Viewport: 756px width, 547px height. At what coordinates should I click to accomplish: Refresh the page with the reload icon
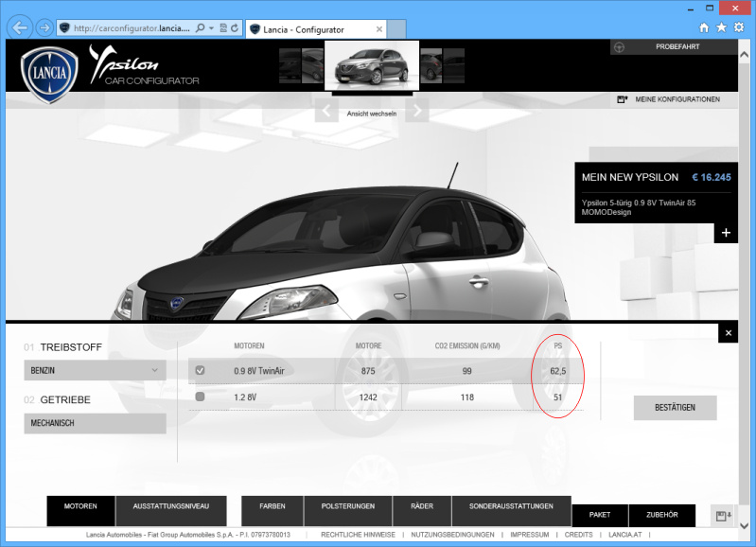[x=235, y=28]
